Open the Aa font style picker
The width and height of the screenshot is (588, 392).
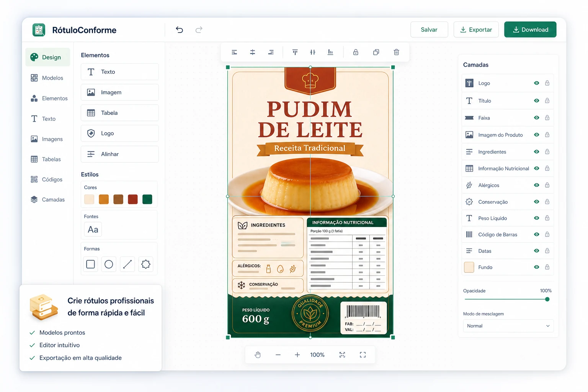coord(93,229)
